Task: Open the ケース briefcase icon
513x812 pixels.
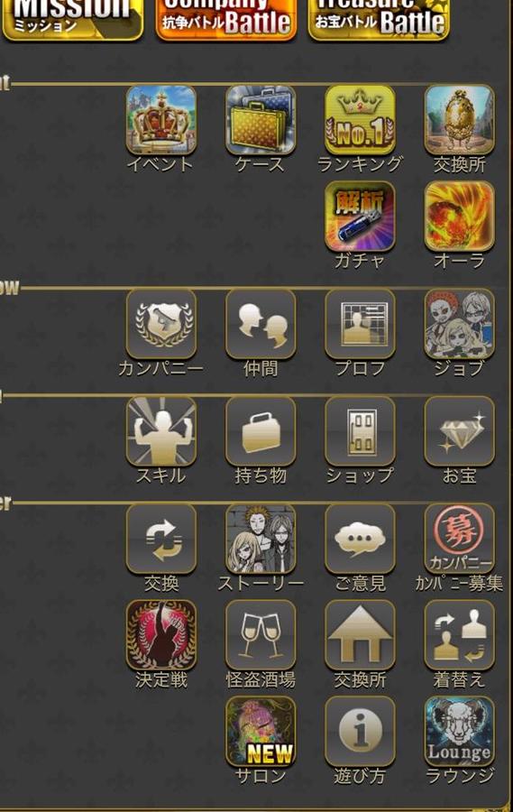Action: coord(261,120)
